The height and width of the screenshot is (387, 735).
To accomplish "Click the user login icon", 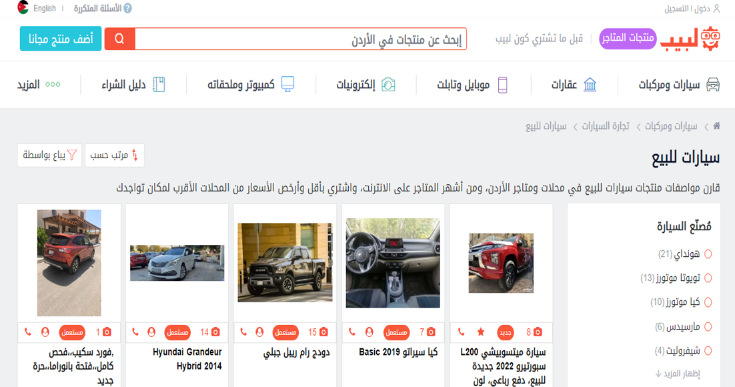I will 716,8.
